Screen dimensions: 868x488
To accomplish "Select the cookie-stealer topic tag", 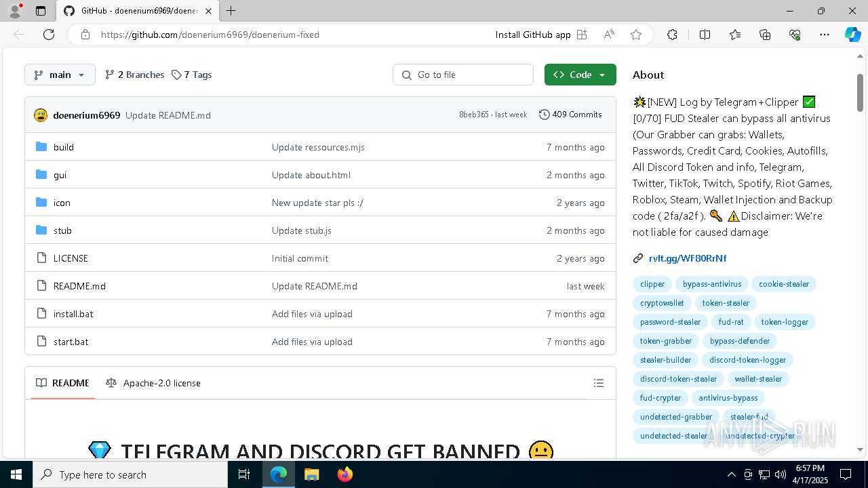I will (784, 284).
